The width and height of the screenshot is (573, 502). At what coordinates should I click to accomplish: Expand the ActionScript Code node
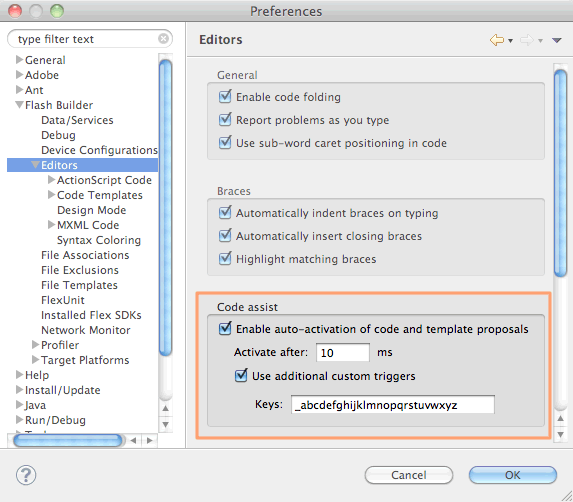click(x=52, y=179)
